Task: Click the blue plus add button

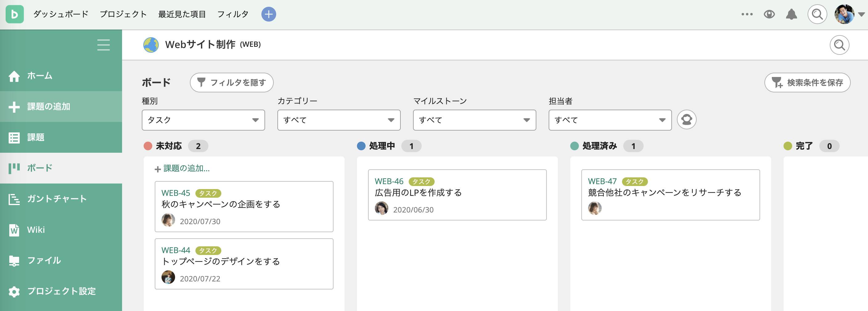Action: click(268, 14)
